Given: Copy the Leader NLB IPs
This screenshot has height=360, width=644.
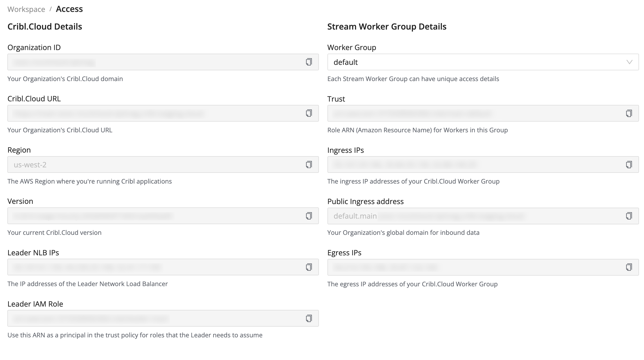Looking at the screenshot, I should click(x=309, y=267).
